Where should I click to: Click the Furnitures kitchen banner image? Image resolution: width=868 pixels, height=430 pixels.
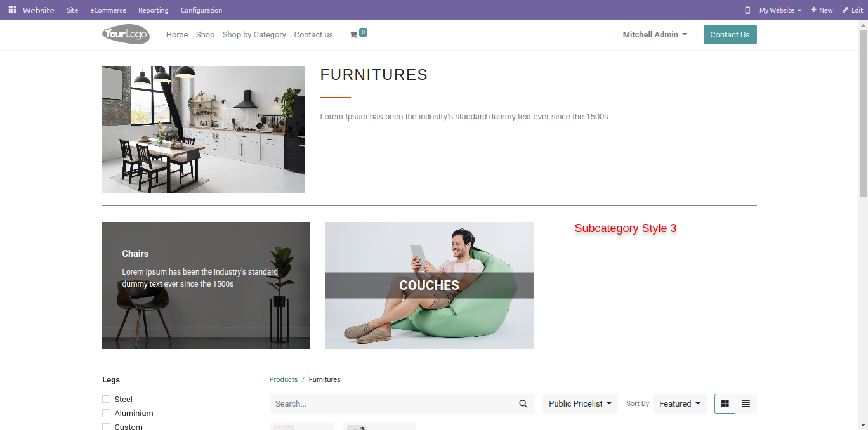pyautogui.click(x=204, y=129)
